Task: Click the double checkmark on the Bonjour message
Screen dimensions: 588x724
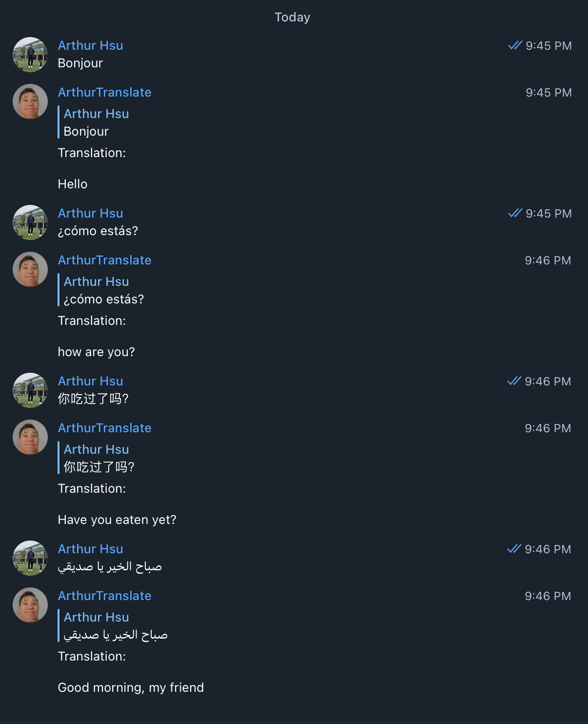Action: [x=514, y=45]
